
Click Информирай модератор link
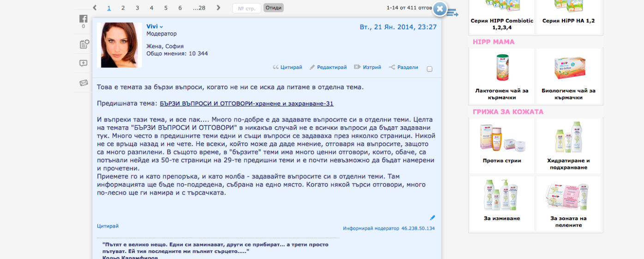click(371, 228)
